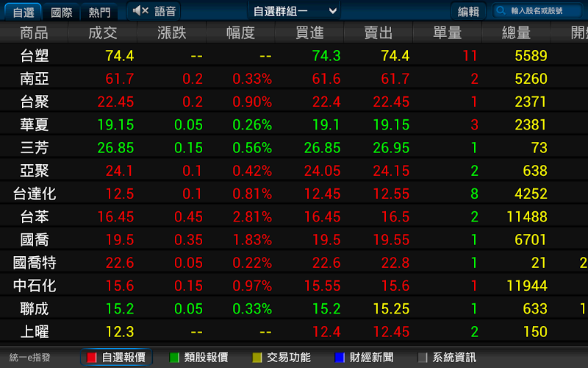The width and height of the screenshot is (588, 368).
Task: Open 自選報價 in bottom bar
Action: (116, 358)
